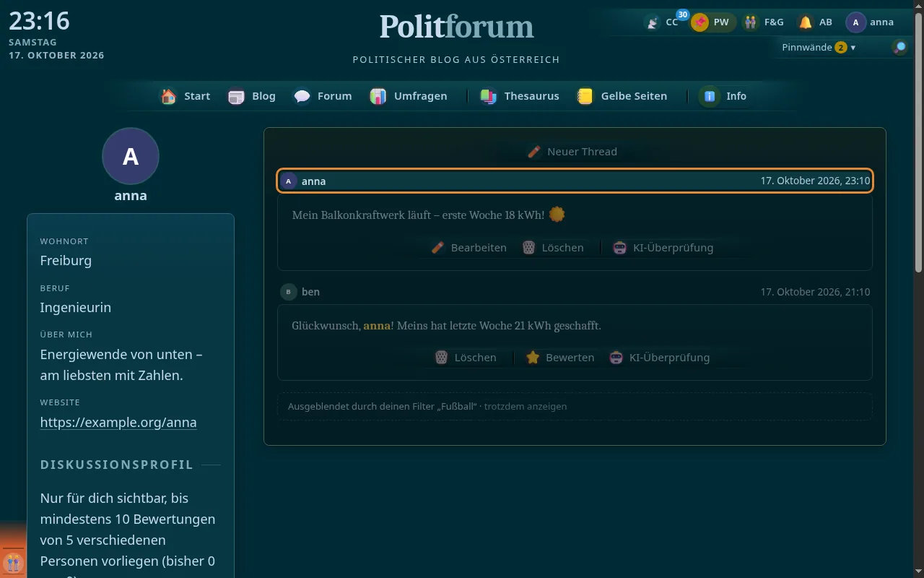Click the highlighted anna mention in ben's post
This screenshot has height=578, width=924.
point(377,326)
